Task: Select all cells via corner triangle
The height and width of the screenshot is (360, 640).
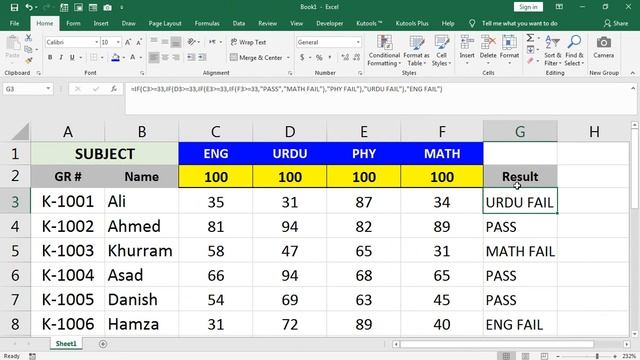Action: click(x=20, y=132)
